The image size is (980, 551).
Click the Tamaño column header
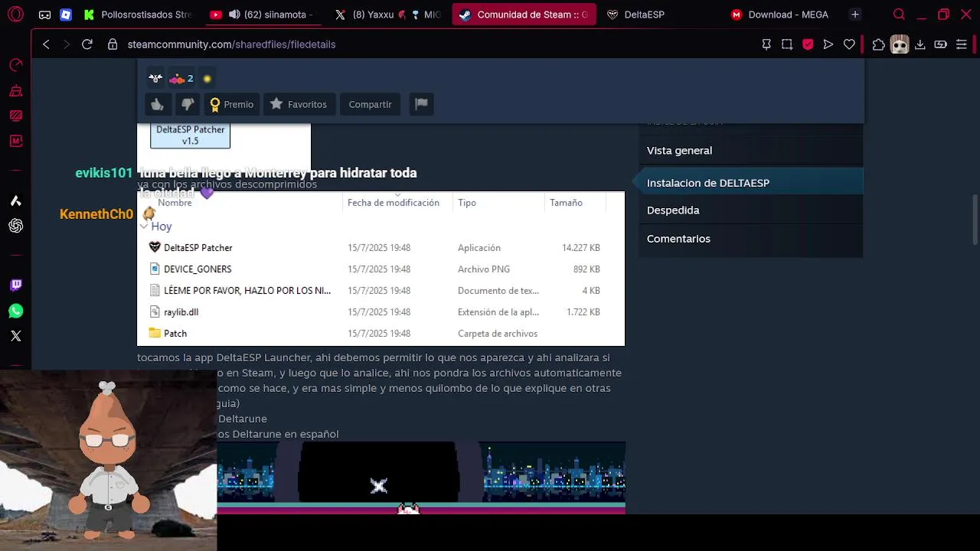[566, 203]
